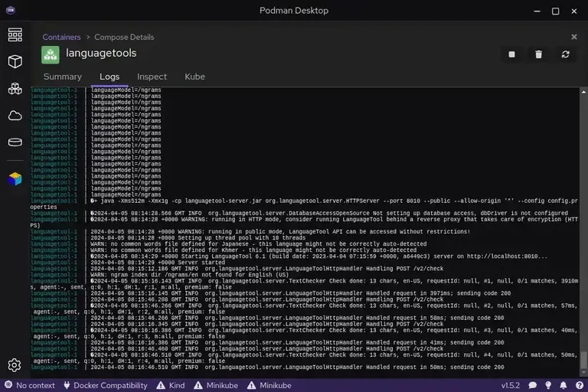Image resolution: width=588 pixels, height=392 pixels.
Task: Click the lightbulb icon in status bar
Action: 548,385
